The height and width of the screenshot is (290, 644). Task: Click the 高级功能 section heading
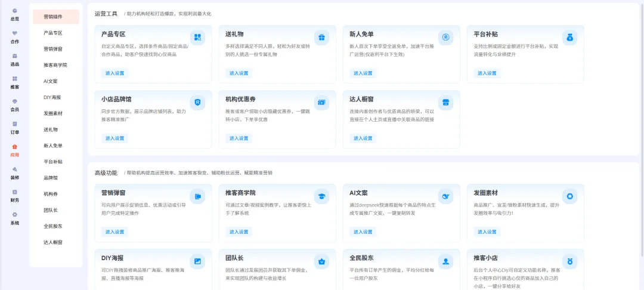coord(106,173)
